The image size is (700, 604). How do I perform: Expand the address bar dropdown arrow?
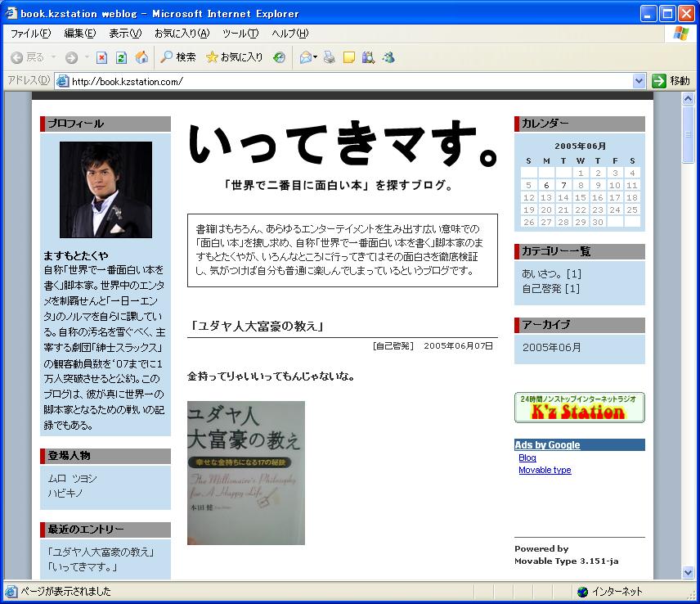tap(639, 81)
